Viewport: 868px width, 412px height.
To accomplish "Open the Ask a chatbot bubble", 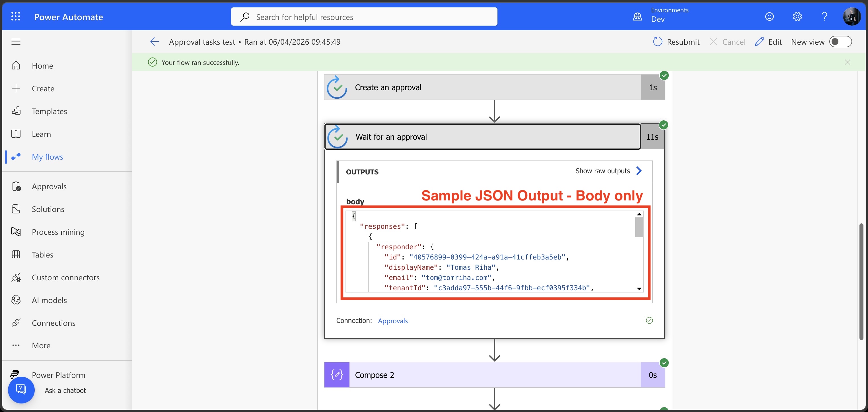I will pyautogui.click(x=21, y=390).
